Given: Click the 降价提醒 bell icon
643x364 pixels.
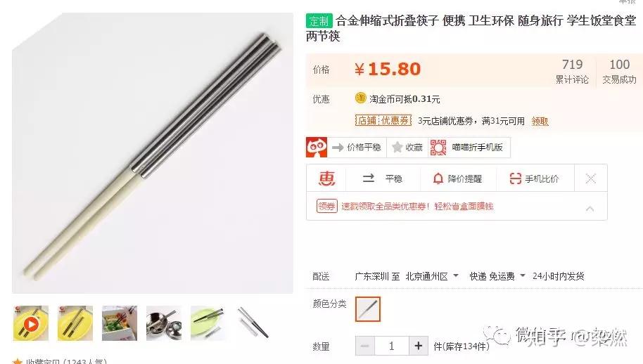Looking at the screenshot, I should click(438, 178).
